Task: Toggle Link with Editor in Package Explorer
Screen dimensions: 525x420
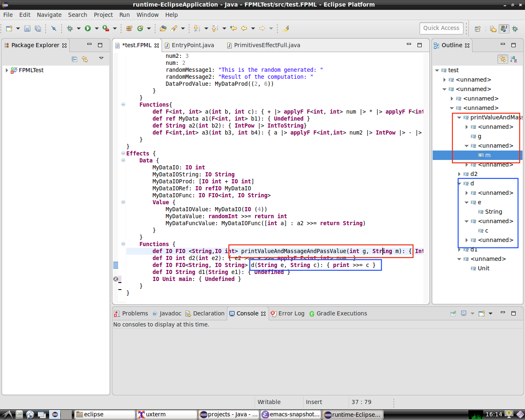Action: pos(85,59)
